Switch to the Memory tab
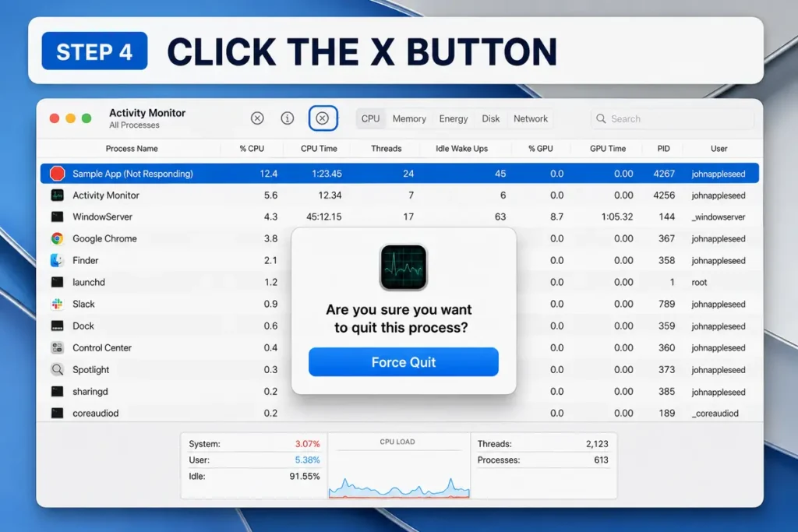798x532 pixels. pyautogui.click(x=409, y=118)
